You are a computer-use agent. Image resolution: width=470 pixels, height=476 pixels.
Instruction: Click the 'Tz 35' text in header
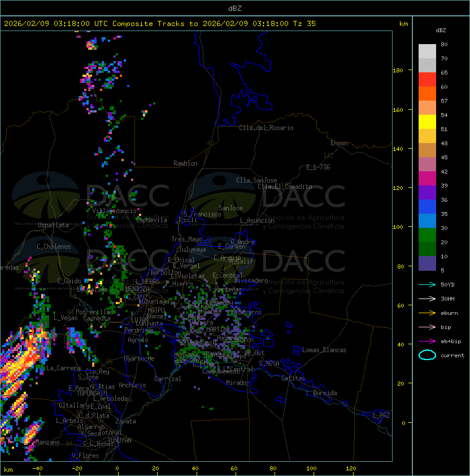pyautogui.click(x=304, y=24)
